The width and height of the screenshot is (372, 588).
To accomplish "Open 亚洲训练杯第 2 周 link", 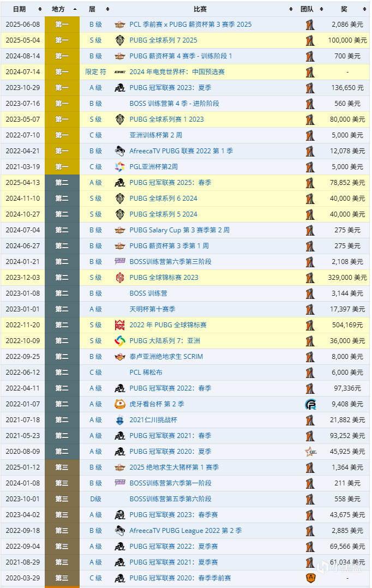I will coord(155,135).
